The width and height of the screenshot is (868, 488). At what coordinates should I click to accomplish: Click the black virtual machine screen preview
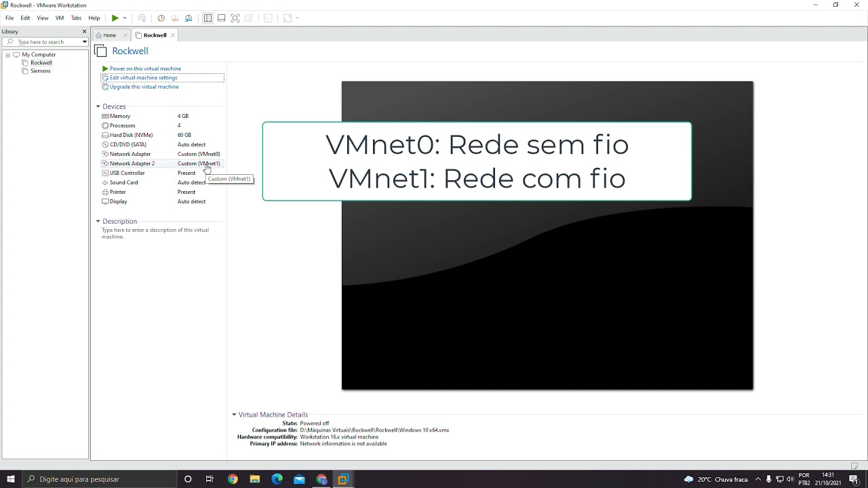(547, 236)
